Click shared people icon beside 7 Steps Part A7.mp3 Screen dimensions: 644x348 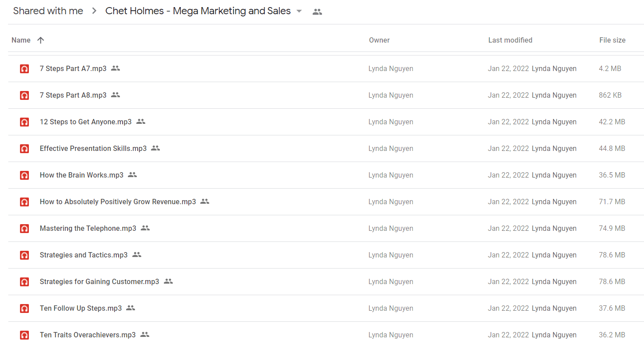115,68
